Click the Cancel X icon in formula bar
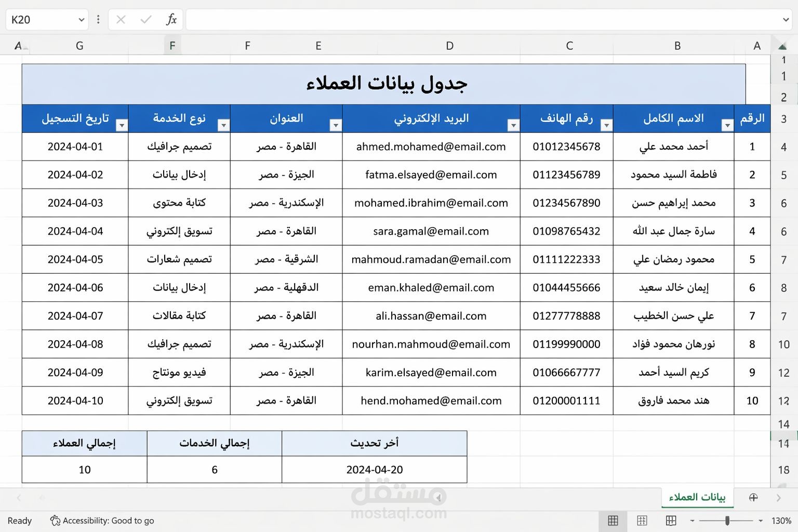The width and height of the screenshot is (798, 532). pyautogui.click(x=121, y=20)
